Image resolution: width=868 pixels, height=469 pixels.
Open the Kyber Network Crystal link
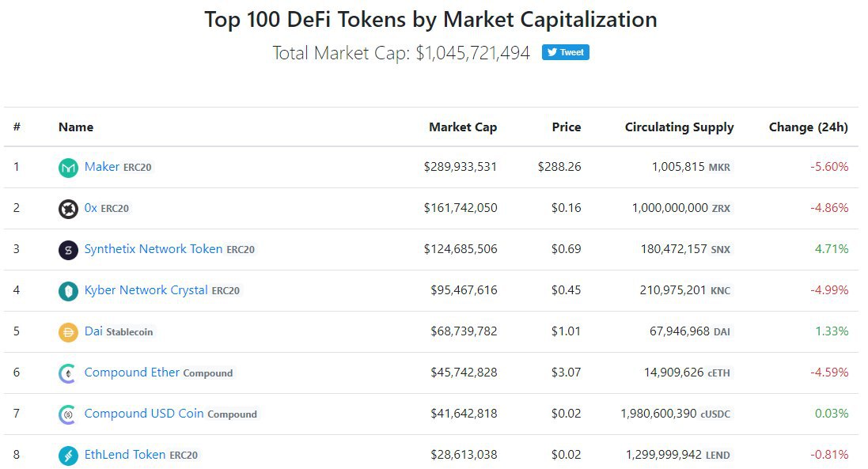[146, 290]
